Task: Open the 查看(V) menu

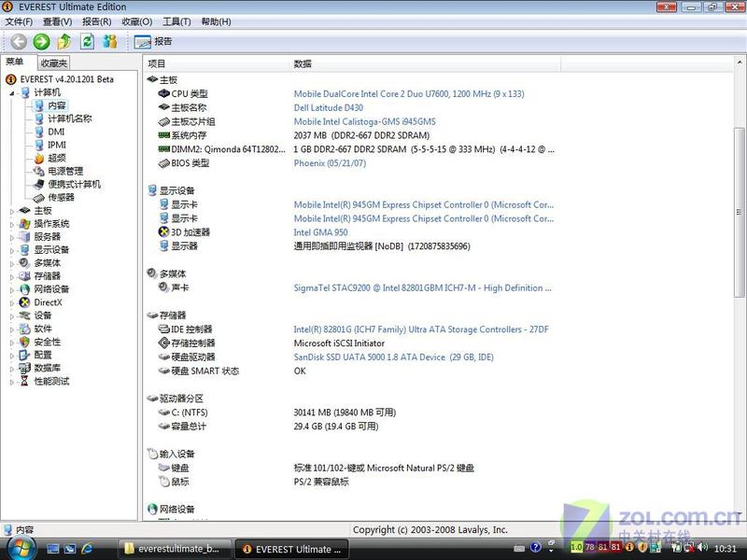Action: (x=57, y=21)
